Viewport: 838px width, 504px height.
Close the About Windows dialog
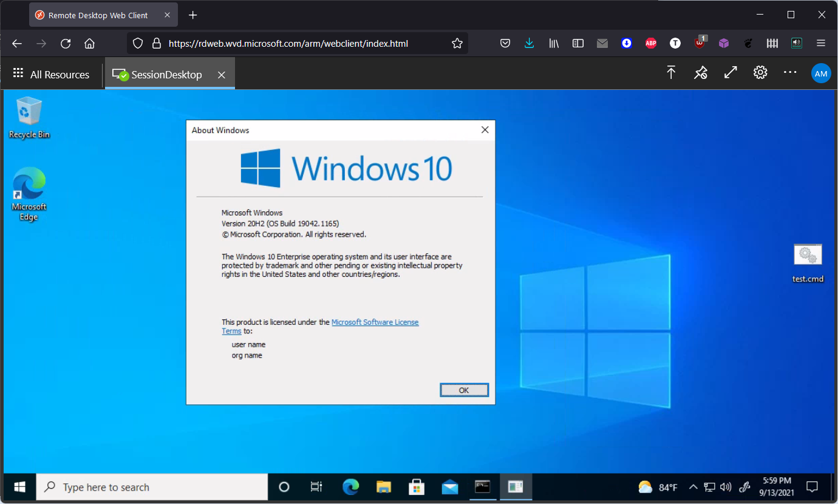(x=485, y=130)
